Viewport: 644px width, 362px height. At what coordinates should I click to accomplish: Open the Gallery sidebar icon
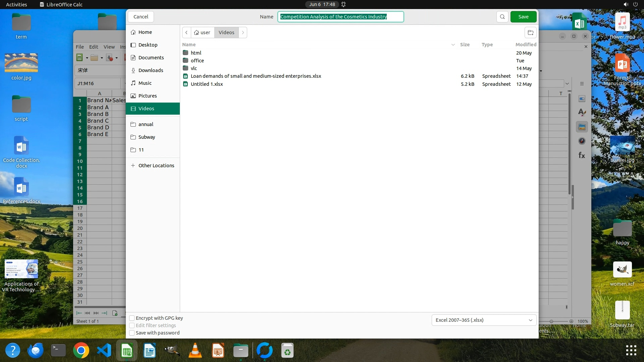pos(582,127)
